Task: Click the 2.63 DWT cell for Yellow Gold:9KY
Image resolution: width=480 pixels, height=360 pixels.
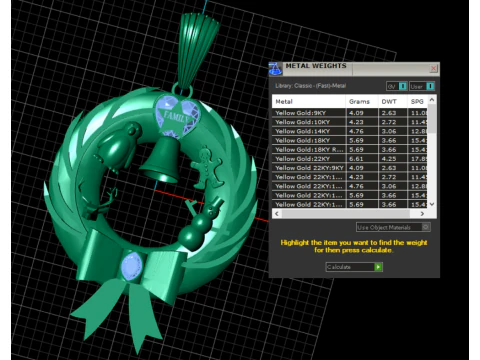Action: pyautogui.click(x=393, y=113)
